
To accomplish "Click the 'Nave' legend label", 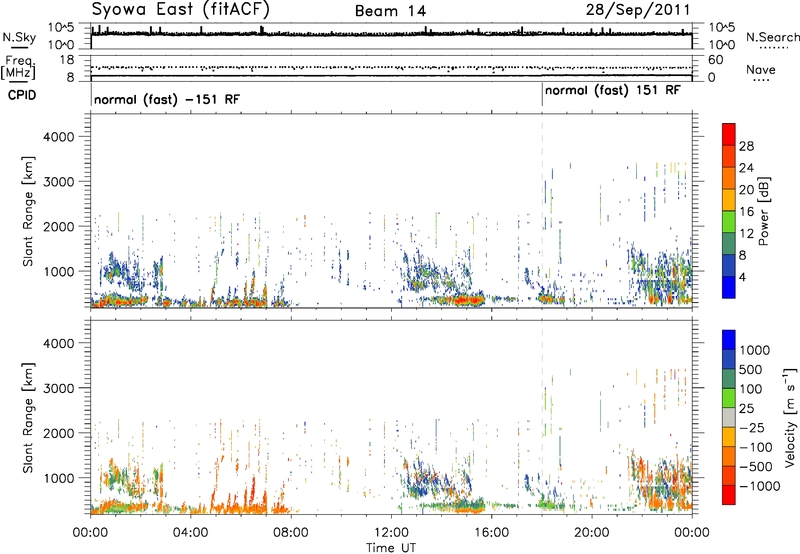I will [761, 69].
